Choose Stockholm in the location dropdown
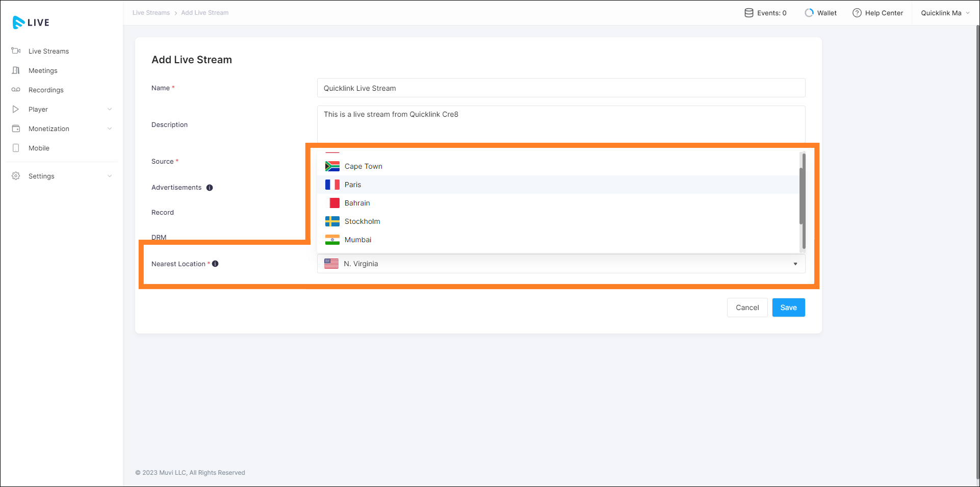Viewport: 980px width, 487px height. pyautogui.click(x=362, y=221)
